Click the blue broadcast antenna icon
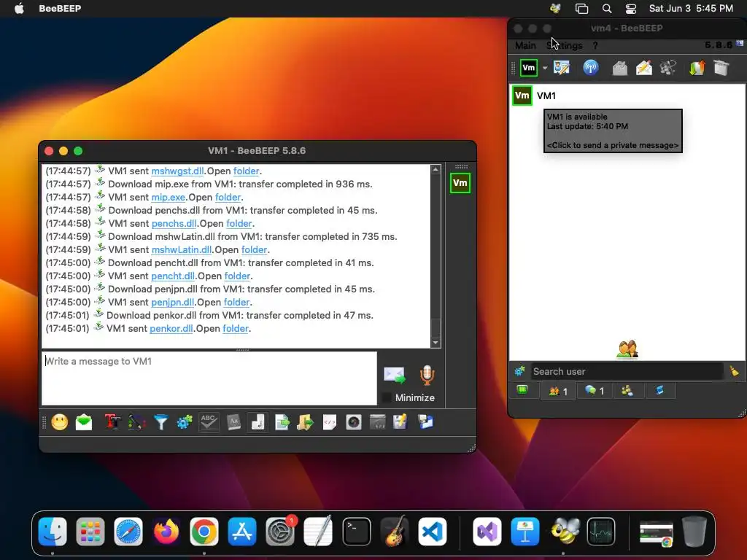747x560 pixels. (x=591, y=68)
